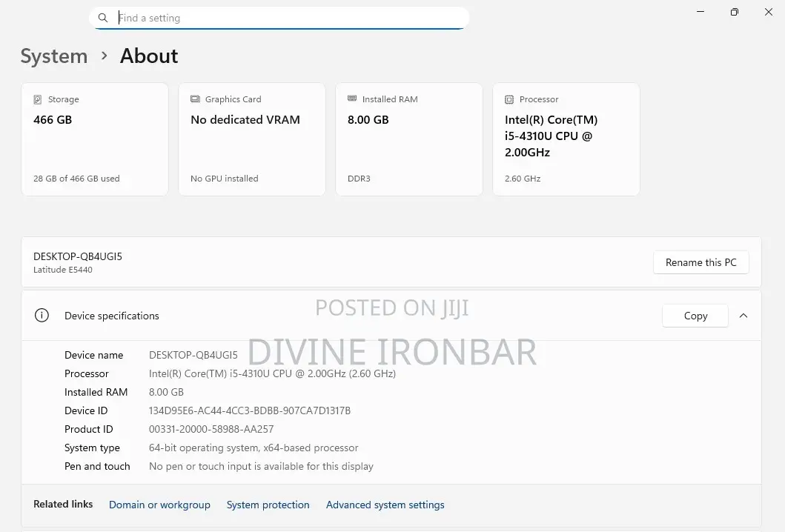Open System protection link
The height and width of the screenshot is (532, 785).
point(268,505)
